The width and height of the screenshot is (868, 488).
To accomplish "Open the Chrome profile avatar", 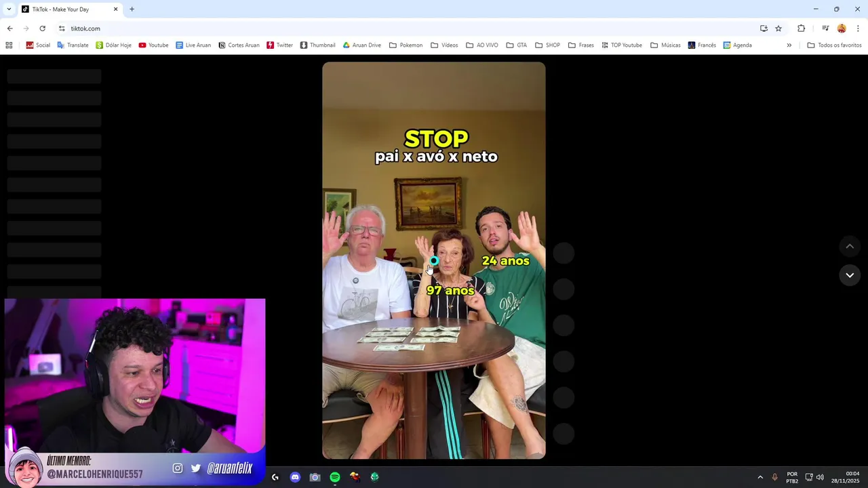I will coord(842,28).
